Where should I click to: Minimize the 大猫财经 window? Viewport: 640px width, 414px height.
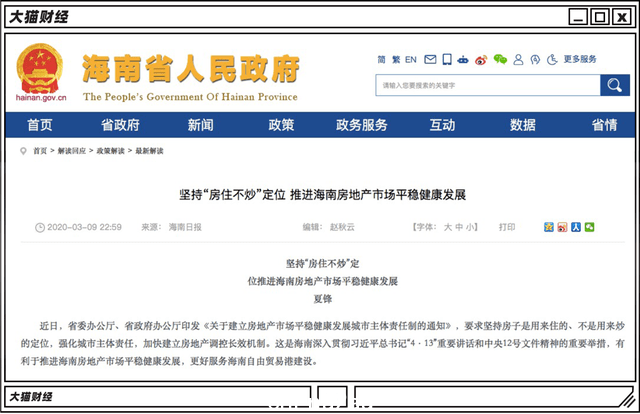tap(578, 17)
